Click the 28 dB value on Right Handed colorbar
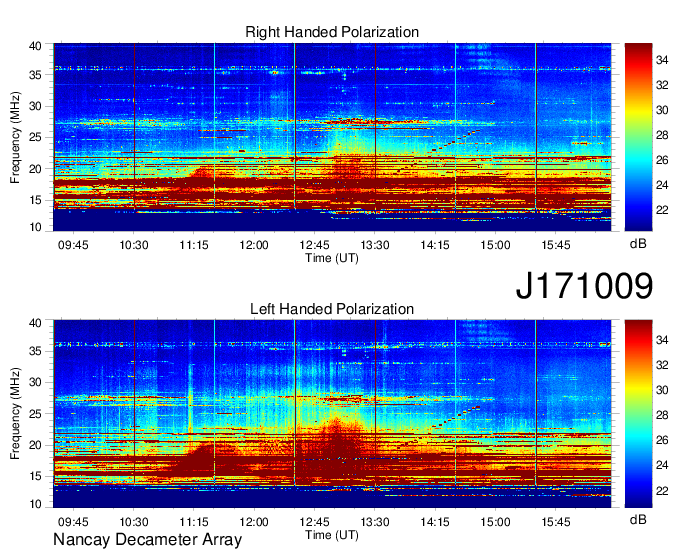Screen dimensions: 680x552 tap(662, 135)
